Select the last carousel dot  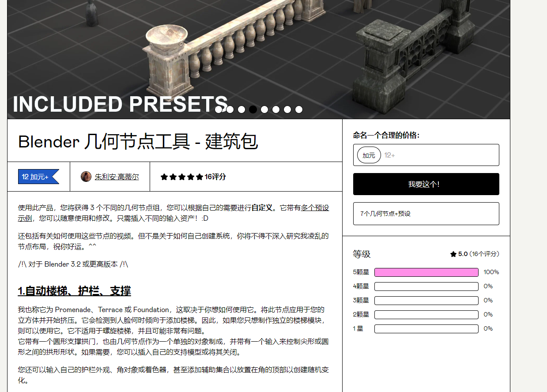pyautogui.click(x=299, y=109)
